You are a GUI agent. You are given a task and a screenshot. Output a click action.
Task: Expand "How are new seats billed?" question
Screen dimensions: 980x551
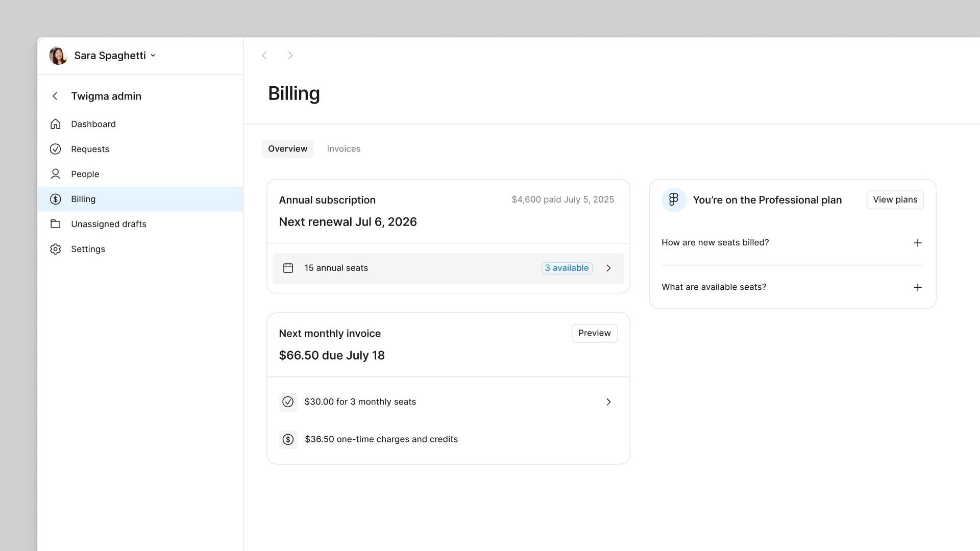917,243
